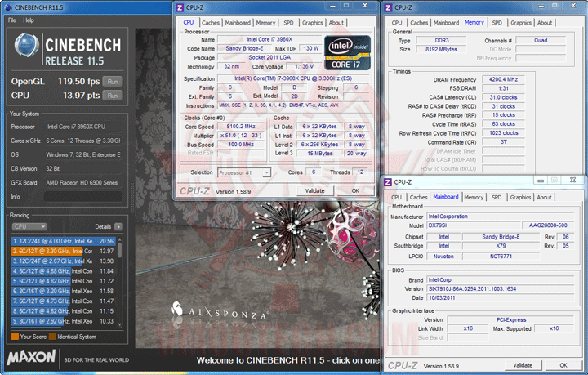Screen dimensions: 588x375
Task: Switch to Graphics tab in Memory window
Action: coord(521,23)
